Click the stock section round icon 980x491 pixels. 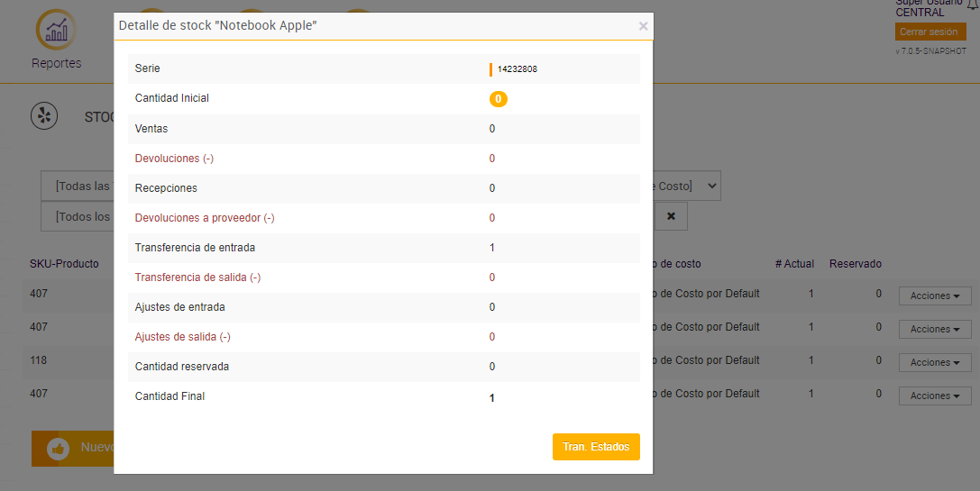[44, 116]
